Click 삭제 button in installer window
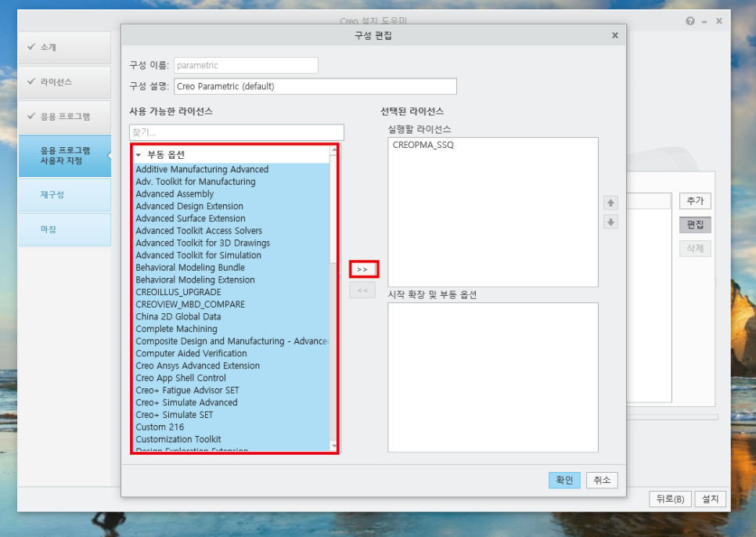The height and width of the screenshot is (537, 756). point(695,249)
